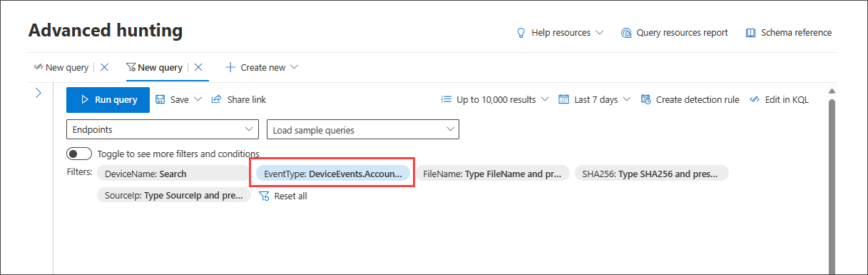Select the SourceIp filter pill
868x275 pixels.
click(173, 195)
